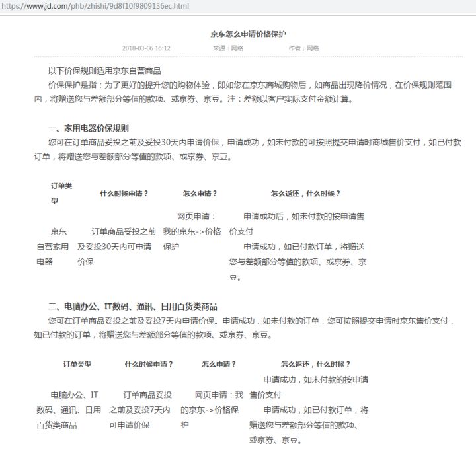476x456 pixels.
Task: Click text 申请成功后，如未付款的按申请售价支付
Action: (x=297, y=223)
